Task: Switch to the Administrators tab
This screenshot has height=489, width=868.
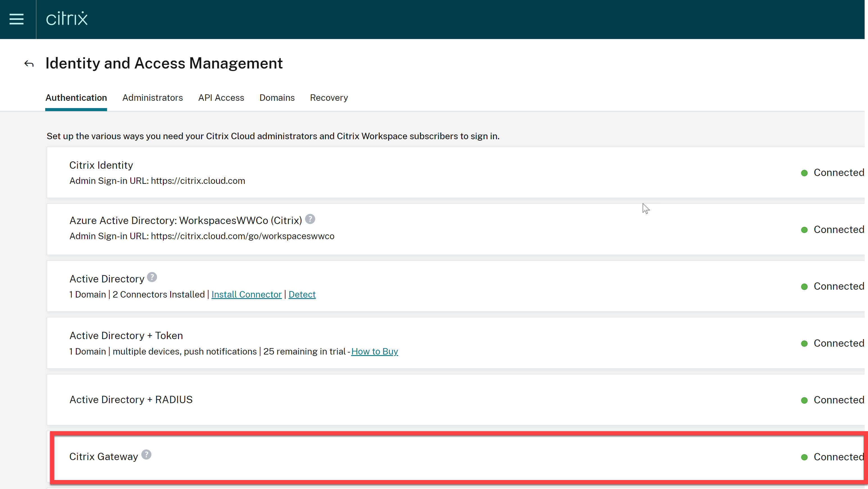Action: [x=152, y=98]
